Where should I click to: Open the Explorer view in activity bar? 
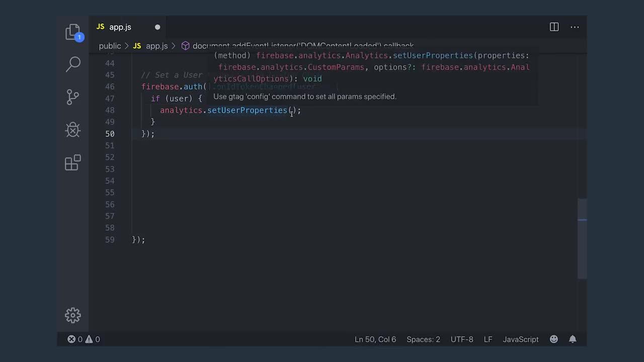point(73,32)
